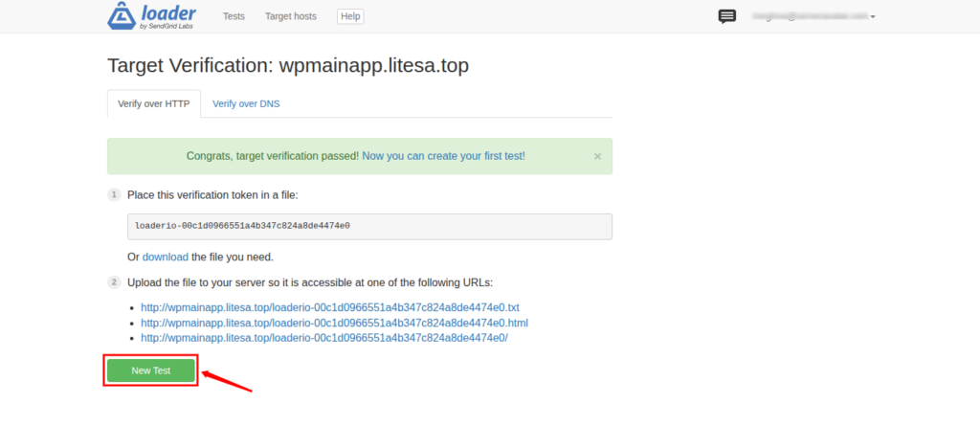This screenshot has height=448, width=980.
Task: Click the download file link
Action: (x=166, y=257)
